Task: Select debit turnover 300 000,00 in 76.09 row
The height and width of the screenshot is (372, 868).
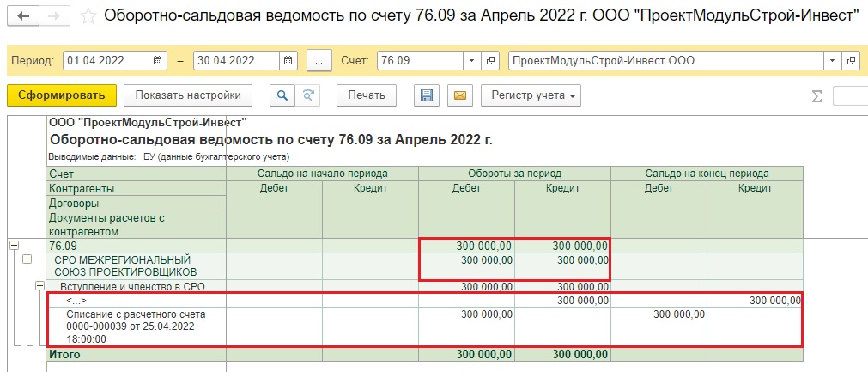Action: coord(467,246)
